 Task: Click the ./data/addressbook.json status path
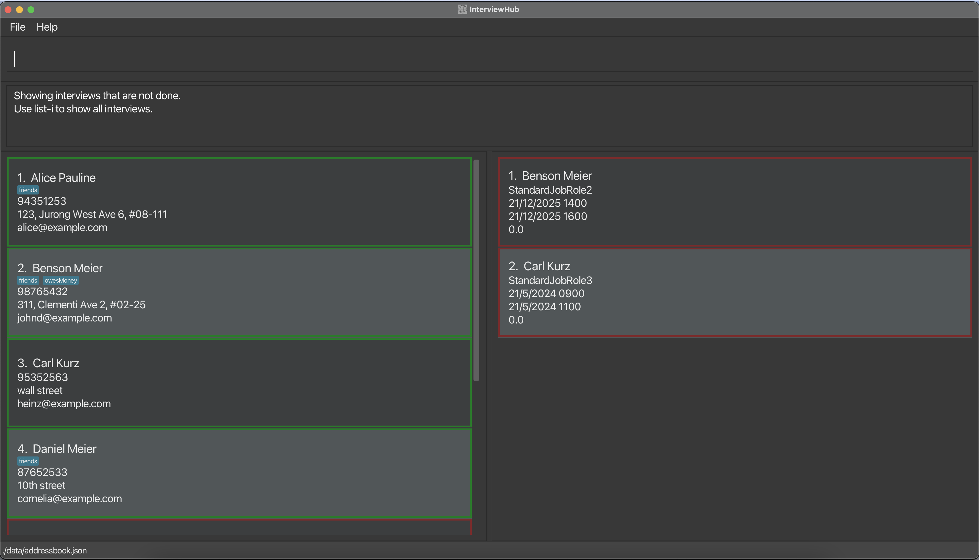(45, 550)
